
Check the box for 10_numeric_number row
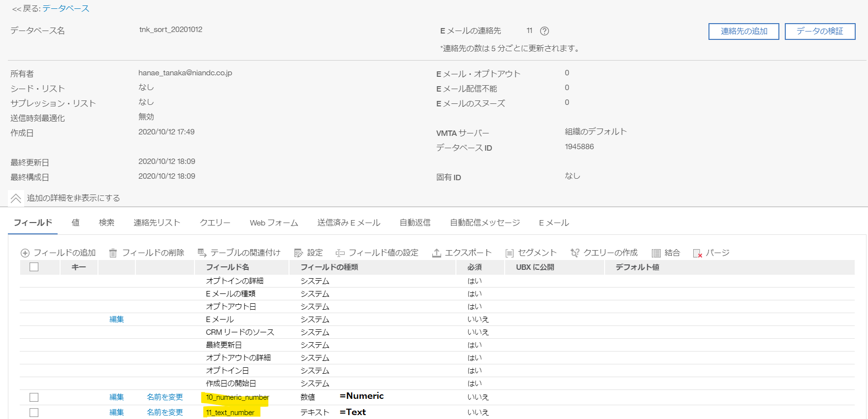click(x=34, y=397)
